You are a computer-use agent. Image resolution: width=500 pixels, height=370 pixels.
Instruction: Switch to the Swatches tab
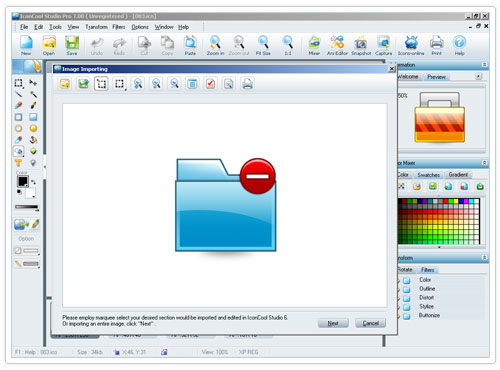(x=428, y=175)
